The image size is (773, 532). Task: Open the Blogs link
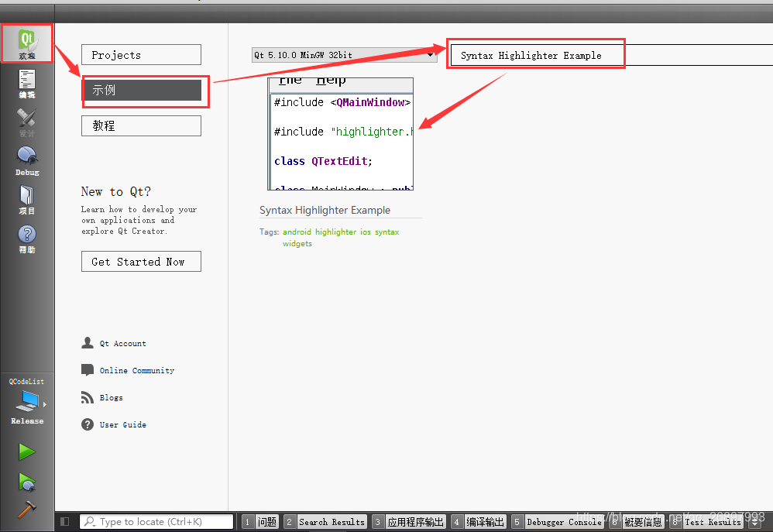click(x=111, y=397)
